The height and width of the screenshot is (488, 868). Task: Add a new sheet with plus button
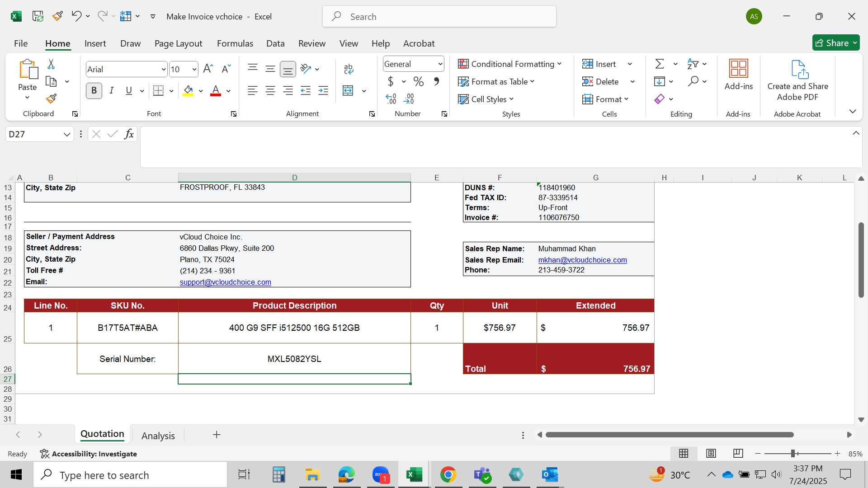coord(217,435)
